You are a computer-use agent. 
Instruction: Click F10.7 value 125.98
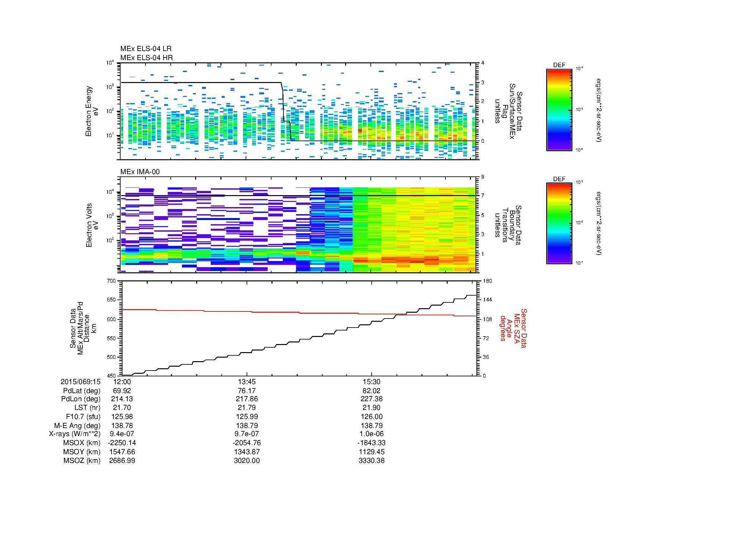click(x=122, y=417)
